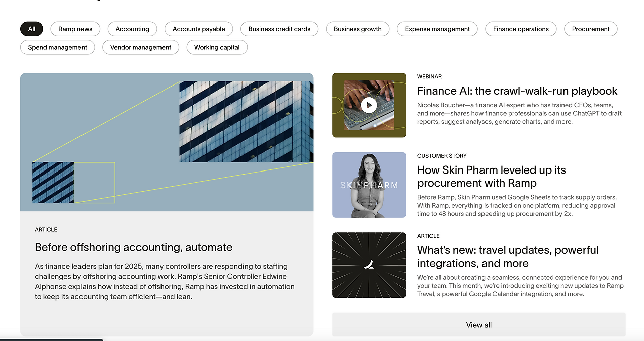Play the Finance AI webinar video

[369, 105]
